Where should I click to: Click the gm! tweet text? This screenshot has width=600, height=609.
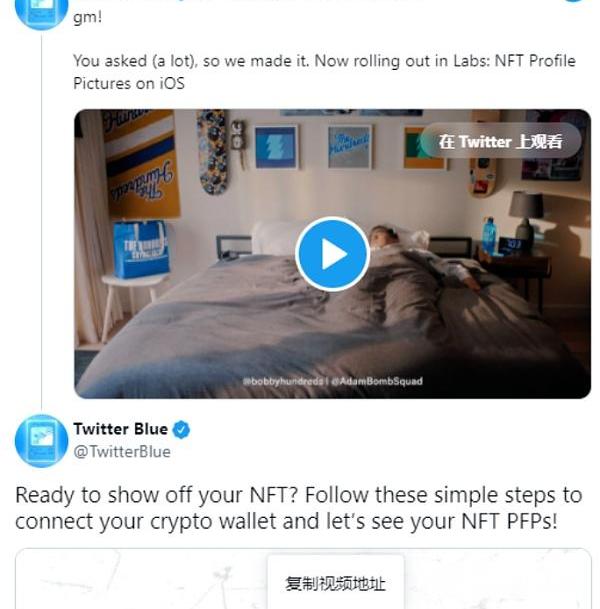click(87, 17)
